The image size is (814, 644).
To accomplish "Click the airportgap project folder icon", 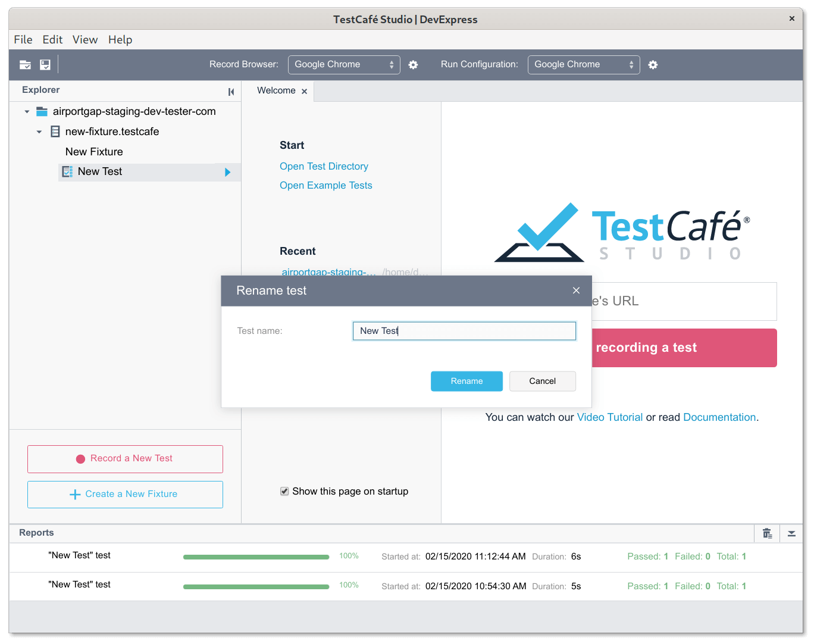I will click(42, 111).
